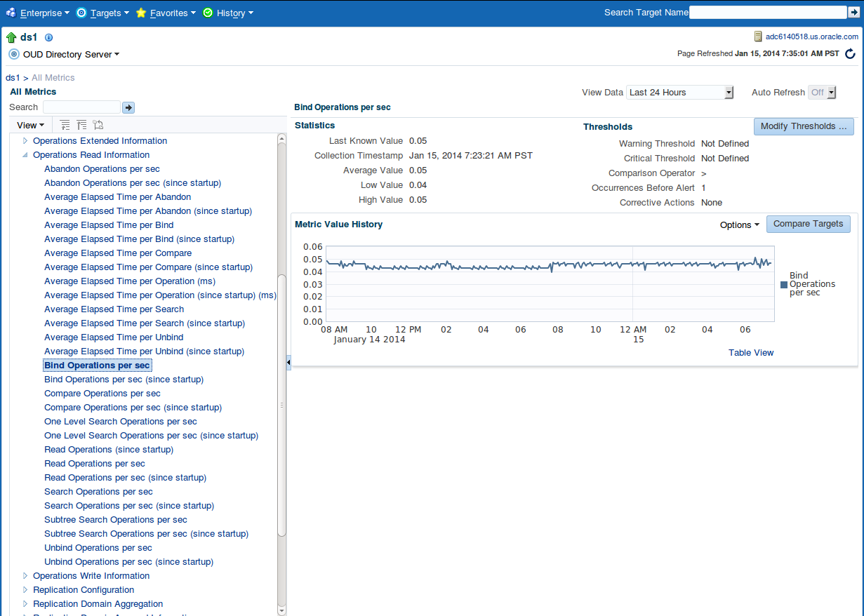Click the go arrow beside the metric Search box

127,107
